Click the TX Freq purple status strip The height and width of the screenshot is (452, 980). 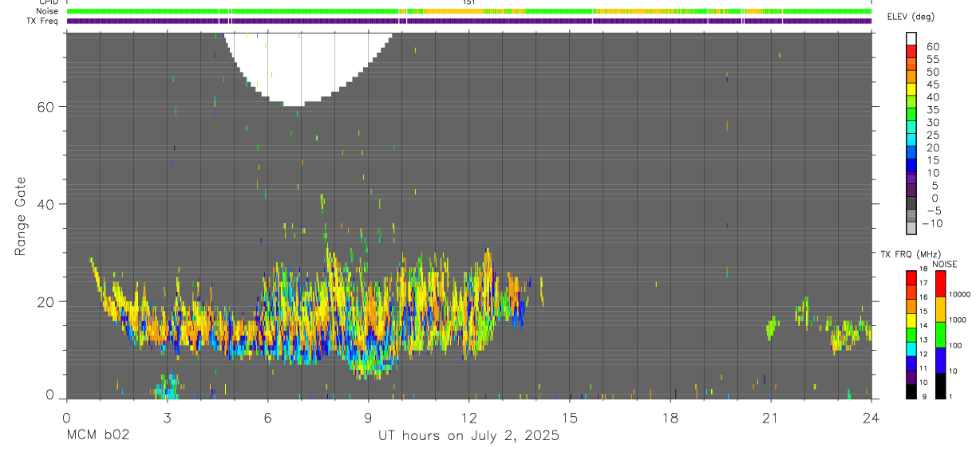coord(468,21)
